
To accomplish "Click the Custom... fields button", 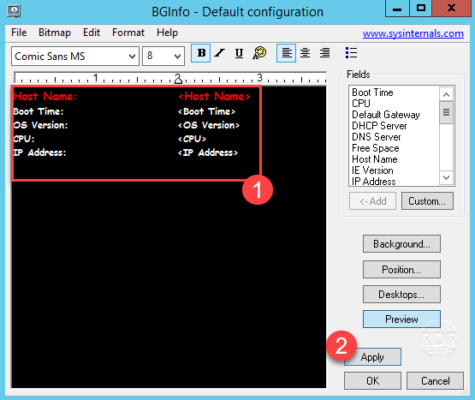I will (427, 201).
